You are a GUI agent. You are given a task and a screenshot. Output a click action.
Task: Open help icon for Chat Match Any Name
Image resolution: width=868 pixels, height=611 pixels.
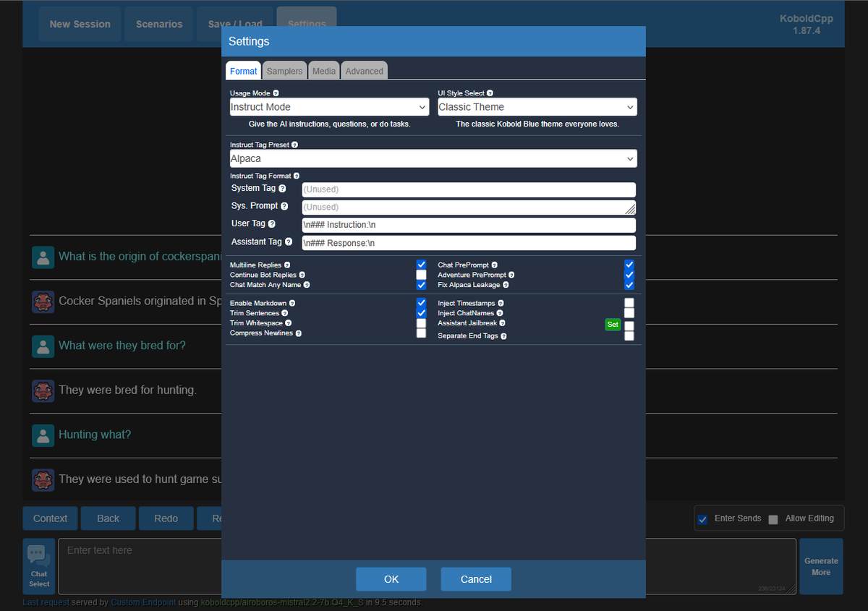307,285
